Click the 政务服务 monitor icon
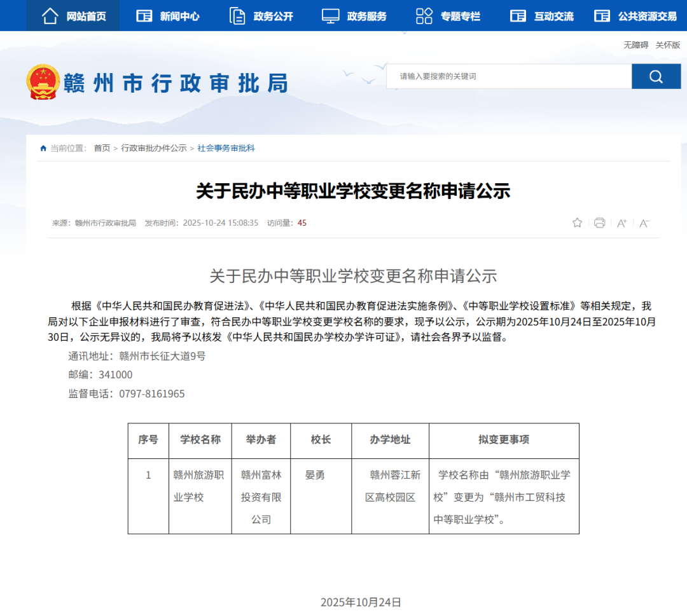687x616 pixels. 330,16
